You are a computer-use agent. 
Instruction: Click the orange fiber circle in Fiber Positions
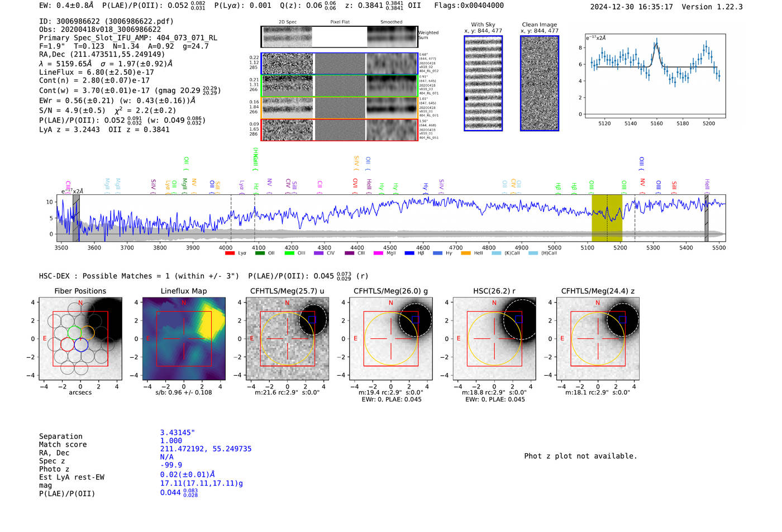click(88, 333)
